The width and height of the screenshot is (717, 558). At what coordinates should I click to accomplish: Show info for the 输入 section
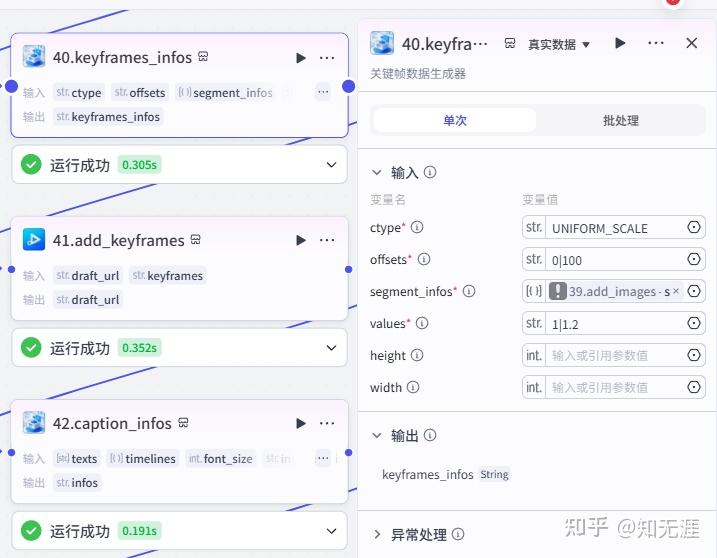(x=430, y=172)
